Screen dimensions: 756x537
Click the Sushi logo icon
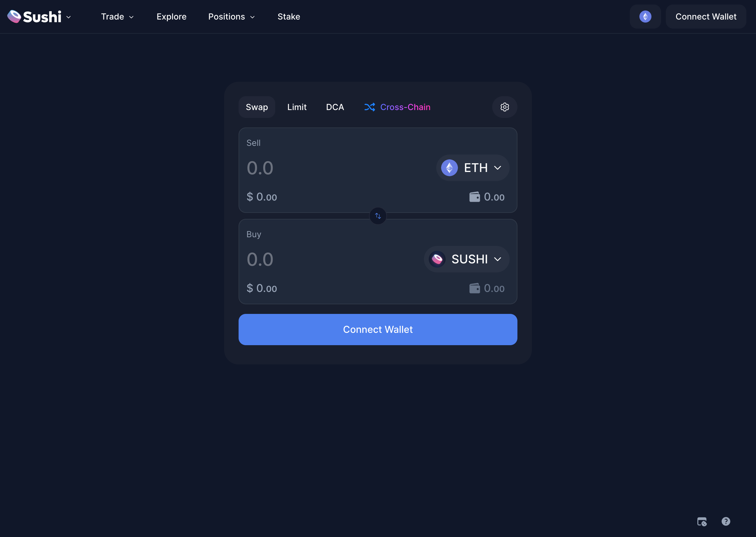point(14,17)
